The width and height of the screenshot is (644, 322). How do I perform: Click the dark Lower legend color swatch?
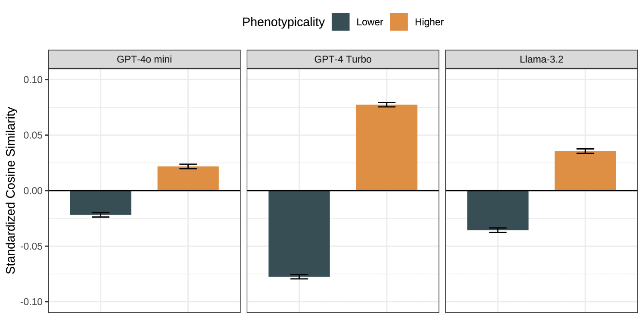click(x=340, y=22)
